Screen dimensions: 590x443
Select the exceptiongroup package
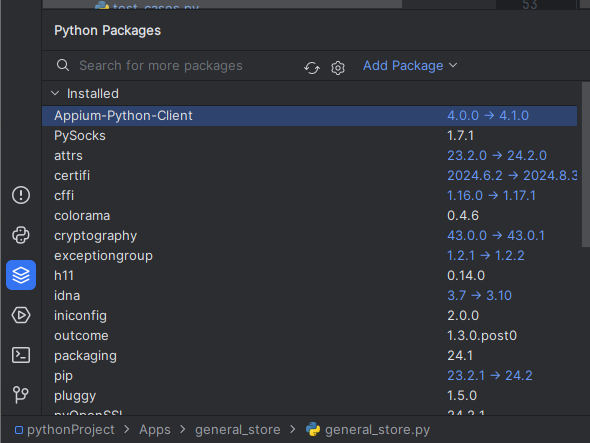tap(103, 256)
